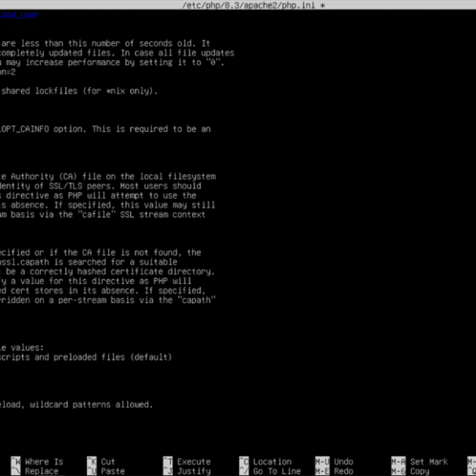
Task: Click line containing "OPT_CAINFO option"
Action: 105,129
